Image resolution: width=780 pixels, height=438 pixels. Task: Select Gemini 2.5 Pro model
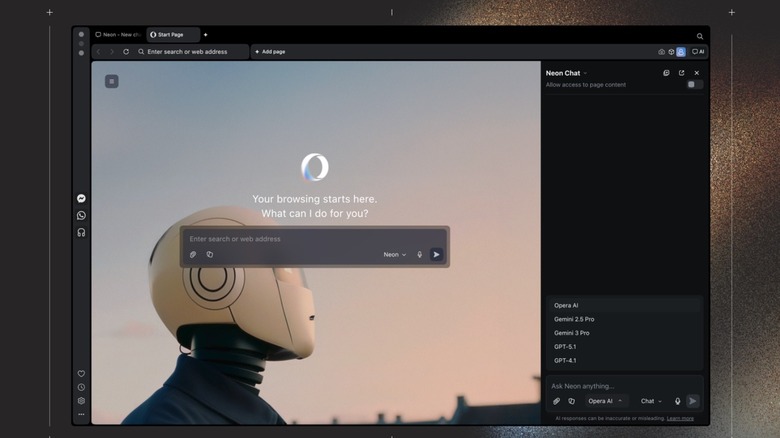tap(625, 319)
